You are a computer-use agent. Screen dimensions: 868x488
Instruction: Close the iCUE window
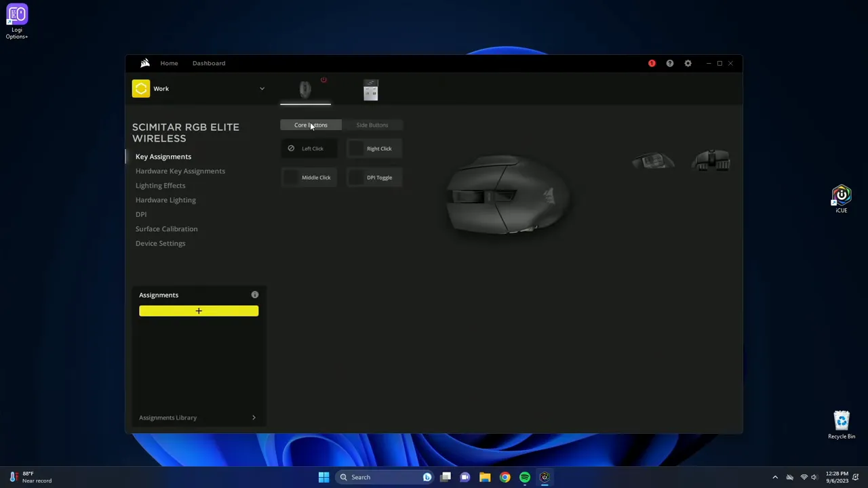pos(730,63)
